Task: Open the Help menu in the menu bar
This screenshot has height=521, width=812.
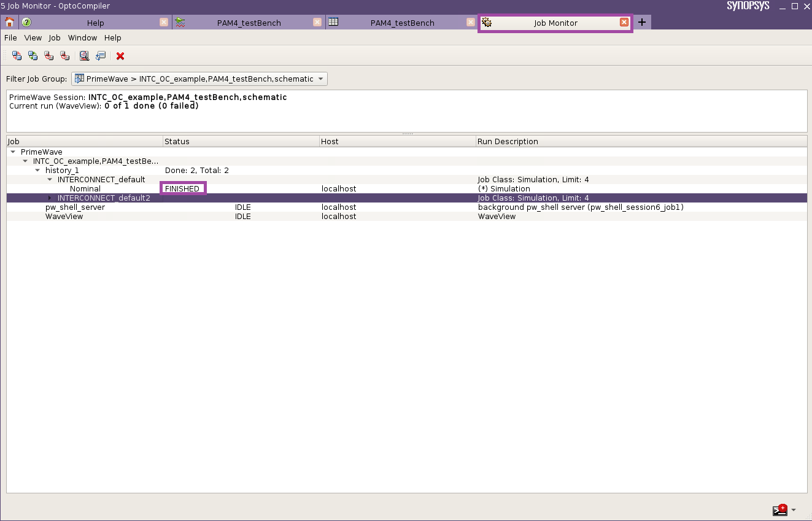Action: [113, 37]
